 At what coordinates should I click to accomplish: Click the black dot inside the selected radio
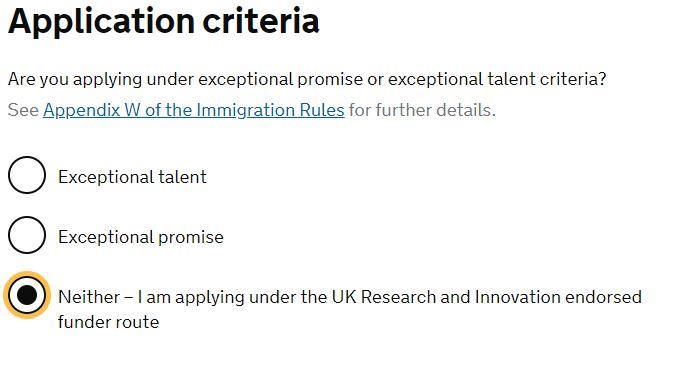(27, 295)
